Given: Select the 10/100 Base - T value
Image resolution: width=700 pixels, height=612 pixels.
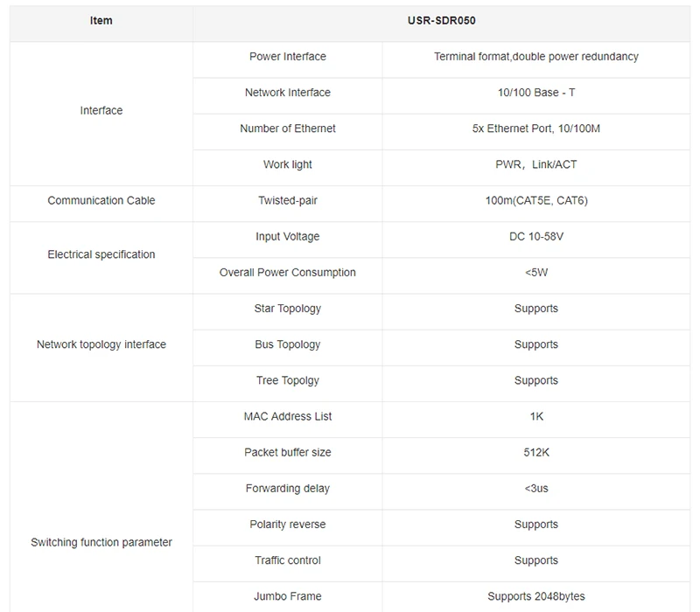Looking at the screenshot, I should 536,93.
